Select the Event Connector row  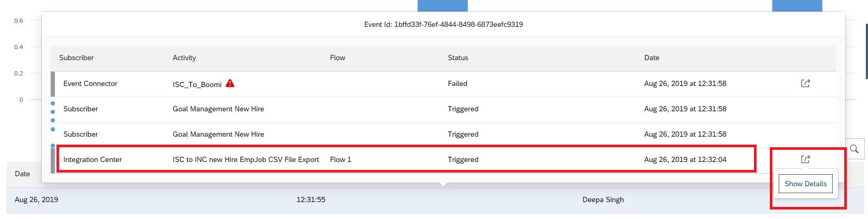(444, 84)
